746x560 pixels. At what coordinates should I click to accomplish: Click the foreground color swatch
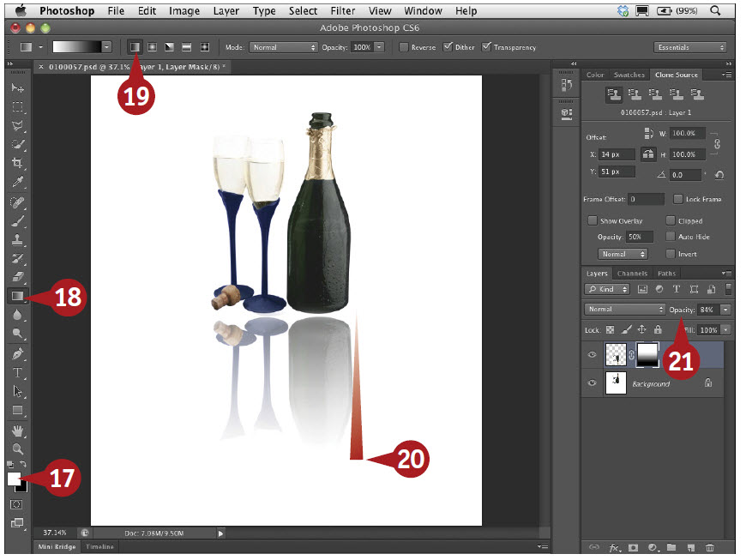coord(14,479)
